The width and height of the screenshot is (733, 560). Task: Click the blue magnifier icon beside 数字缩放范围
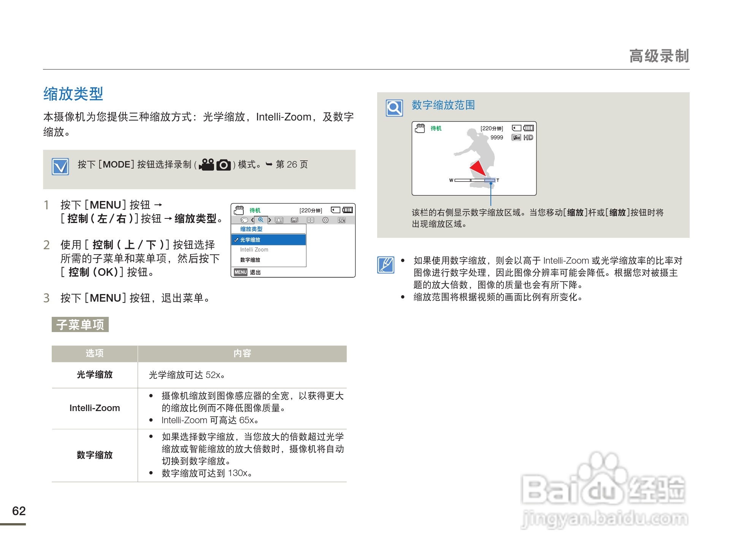[394, 108]
